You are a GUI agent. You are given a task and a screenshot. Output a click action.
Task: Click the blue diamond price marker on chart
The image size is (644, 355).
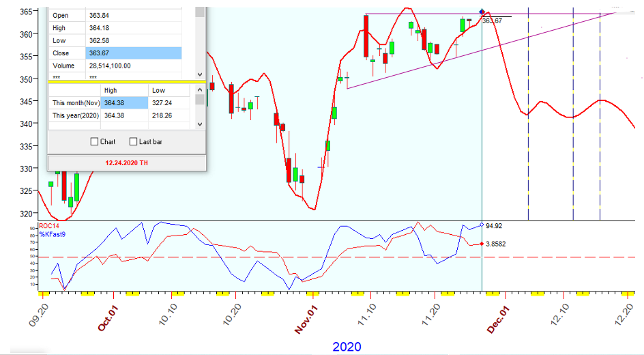(482, 12)
